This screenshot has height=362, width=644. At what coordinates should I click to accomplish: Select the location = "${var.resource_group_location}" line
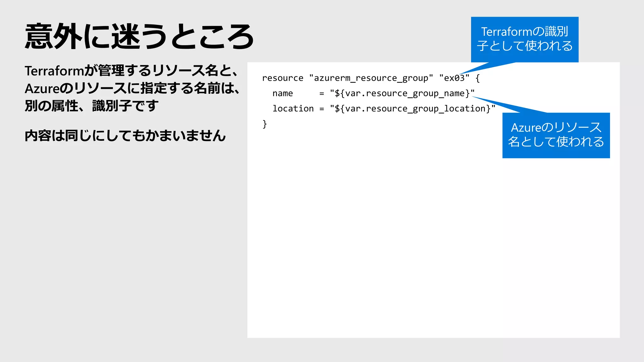click(x=384, y=109)
